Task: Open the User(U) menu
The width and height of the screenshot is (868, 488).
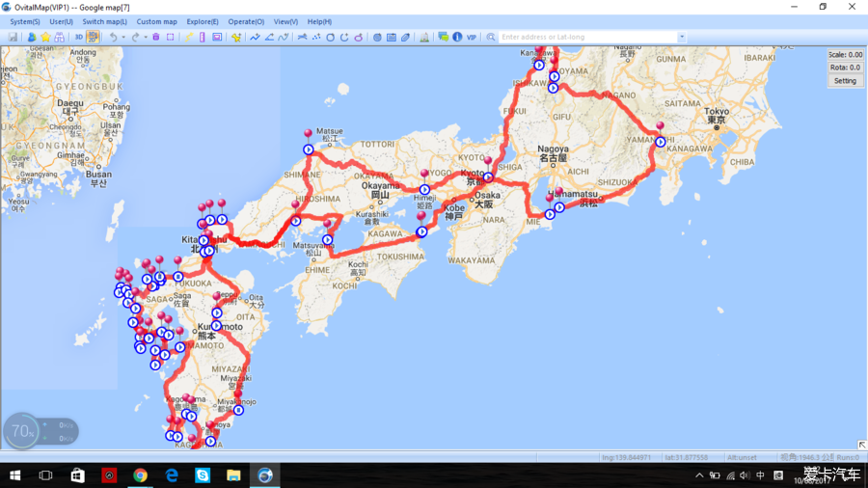Action: click(x=61, y=21)
